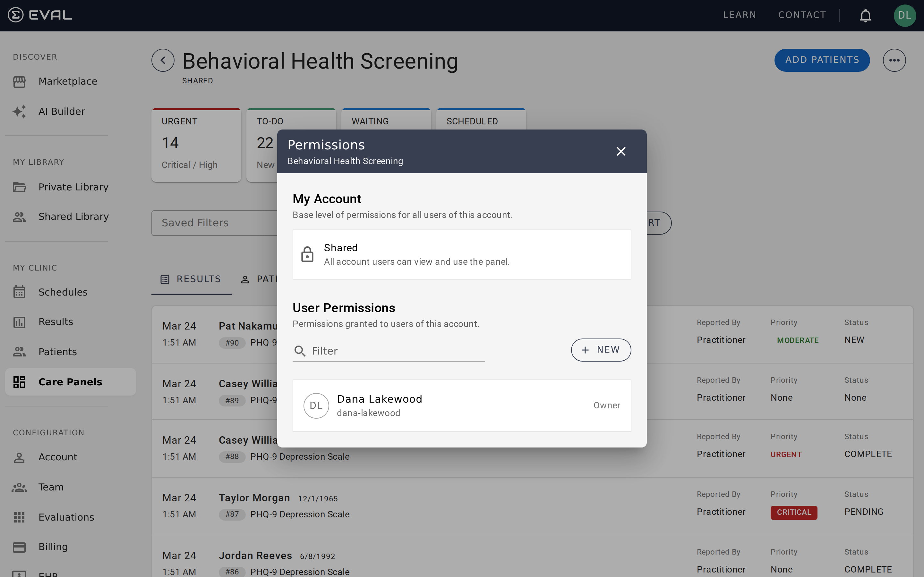Screen dimensions: 924x577
Task: Close the Permissions dialog
Action: (x=621, y=151)
